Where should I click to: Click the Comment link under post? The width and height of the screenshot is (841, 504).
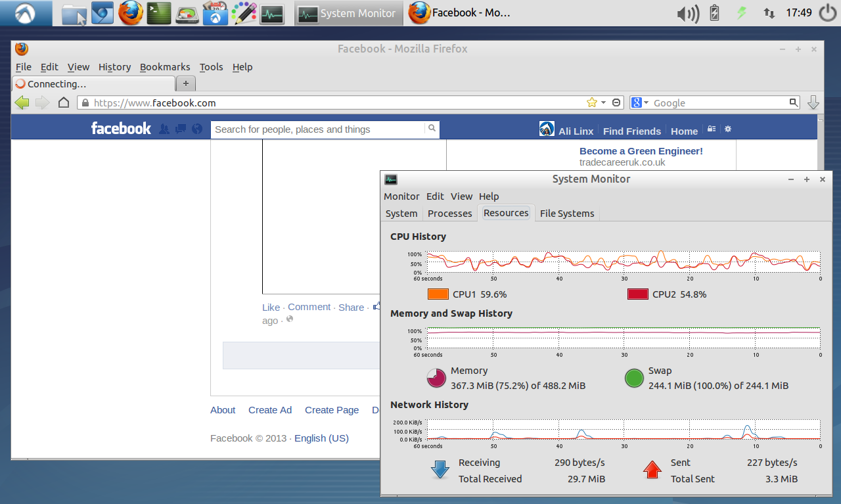pyautogui.click(x=309, y=307)
